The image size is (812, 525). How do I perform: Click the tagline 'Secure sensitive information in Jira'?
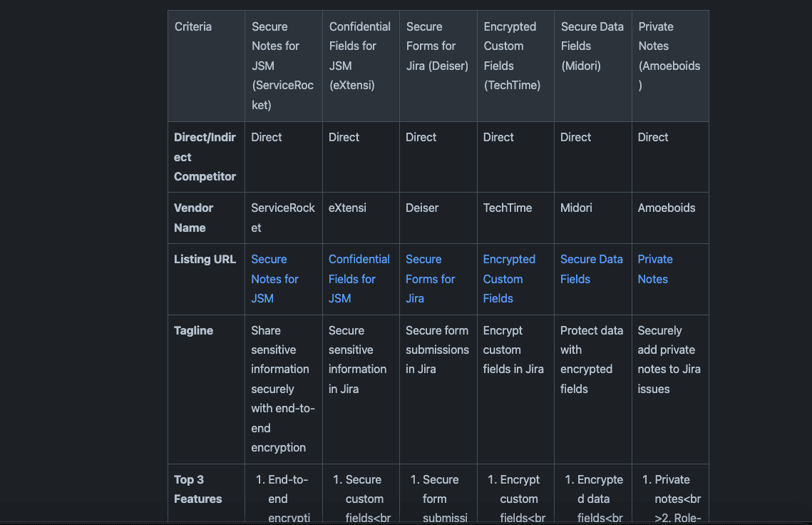click(x=357, y=360)
